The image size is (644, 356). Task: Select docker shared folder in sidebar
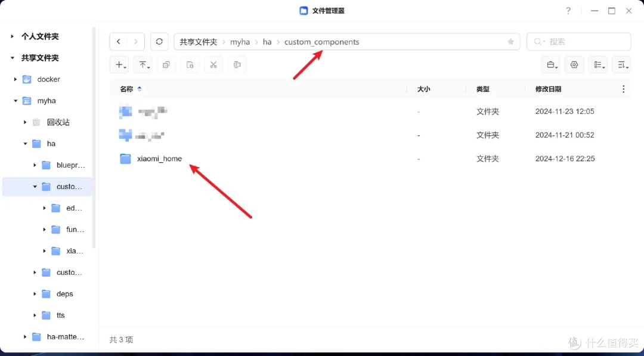pyautogui.click(x=48, y=79)
